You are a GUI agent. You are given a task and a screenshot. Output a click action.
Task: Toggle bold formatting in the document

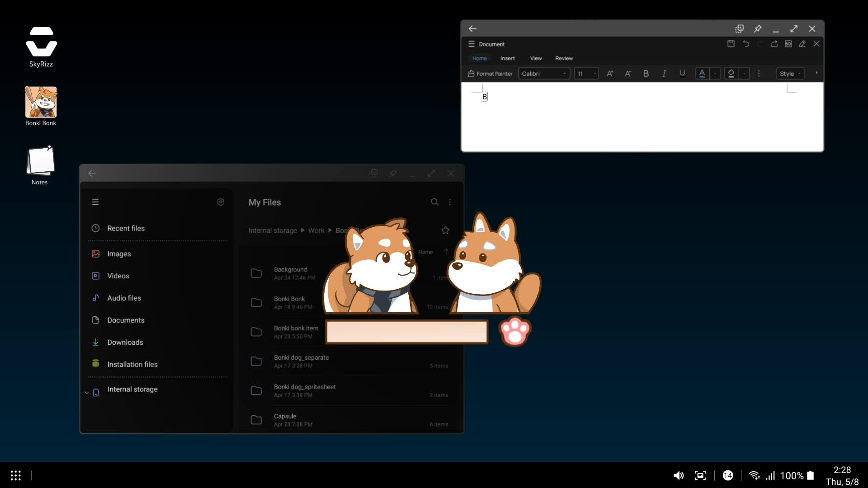pyautogui.click(x=646, y=74)
